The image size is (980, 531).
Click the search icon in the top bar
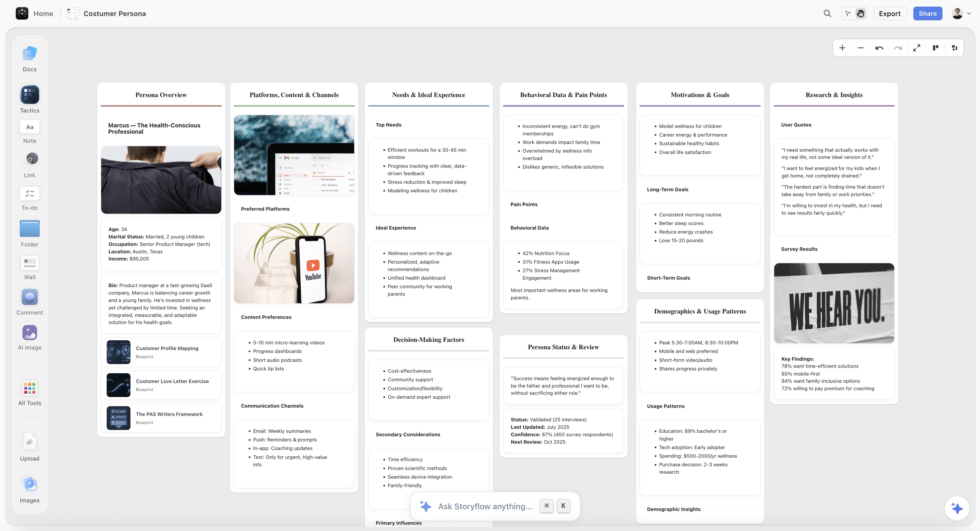pos(827,13)
